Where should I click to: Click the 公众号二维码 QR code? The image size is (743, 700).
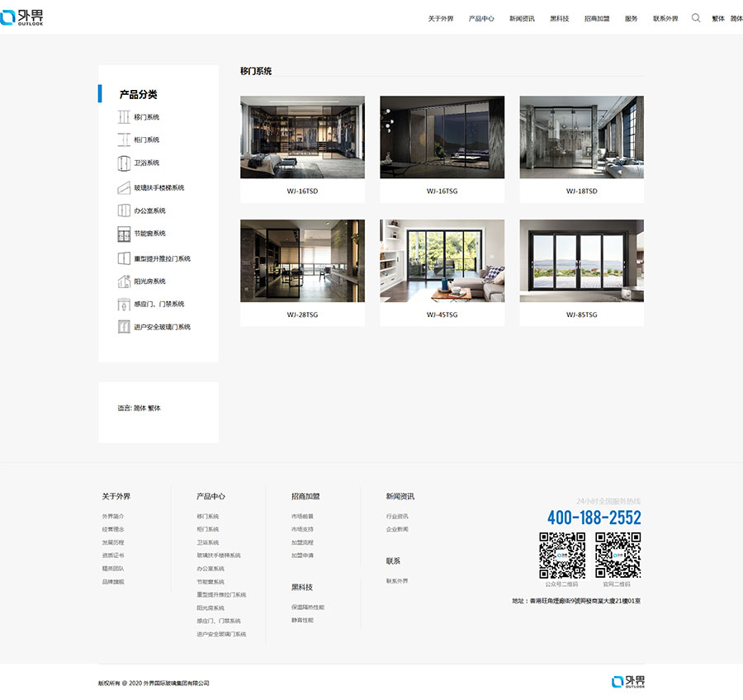[562, 555]
